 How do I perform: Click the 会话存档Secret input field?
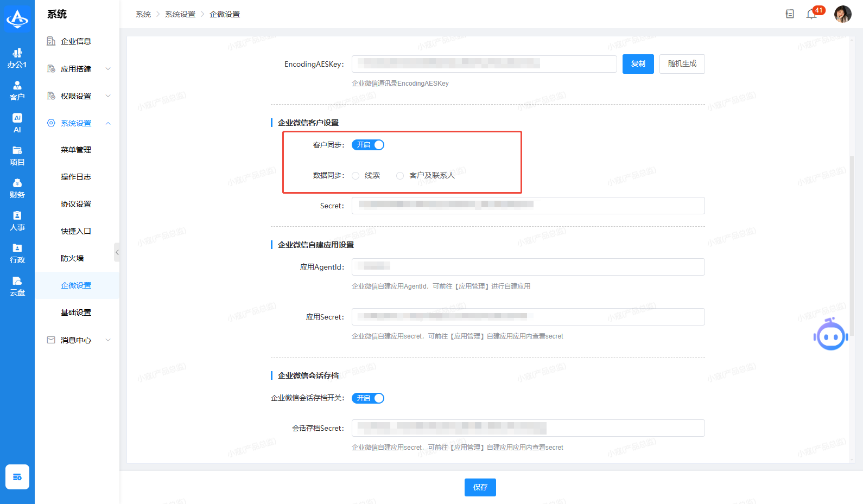[x=528, y=428]
